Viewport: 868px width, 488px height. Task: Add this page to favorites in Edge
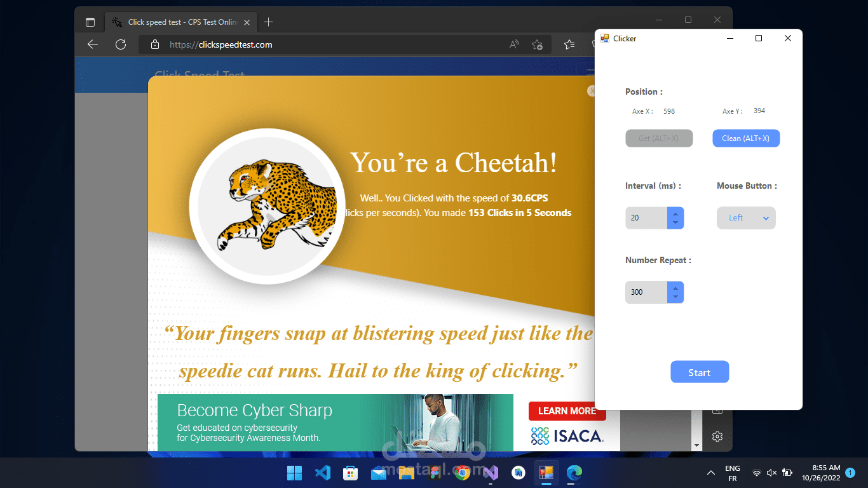coord(538,44)
